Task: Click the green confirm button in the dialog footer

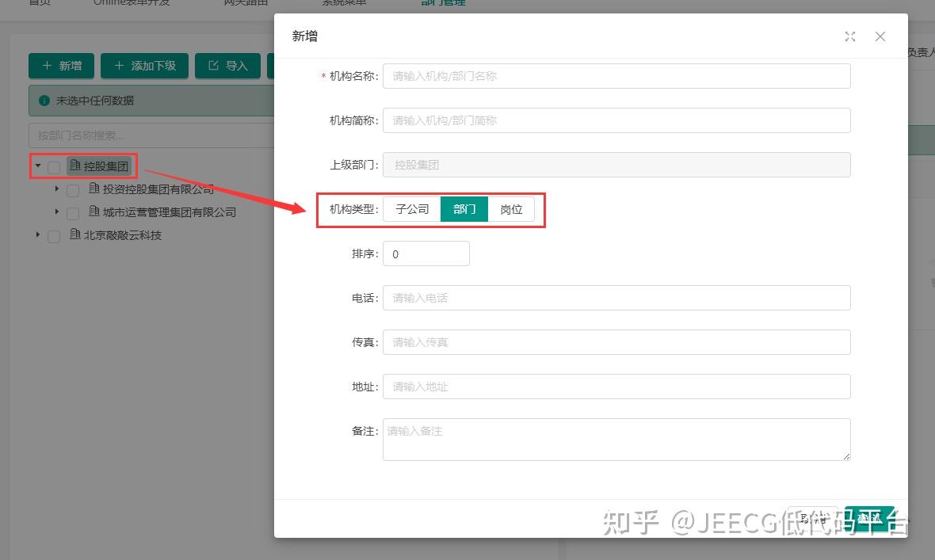Action: point(869,518)
